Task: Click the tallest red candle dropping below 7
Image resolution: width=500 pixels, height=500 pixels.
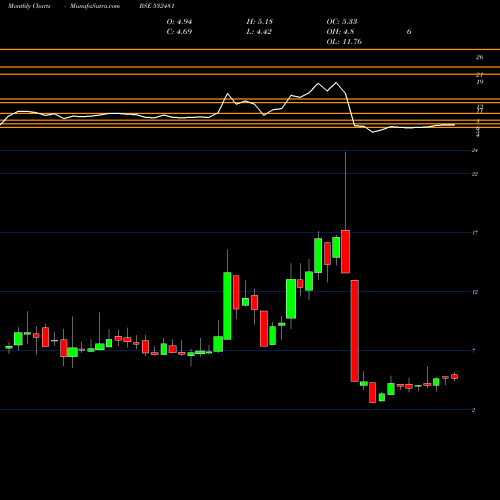Action: point(355,331)
